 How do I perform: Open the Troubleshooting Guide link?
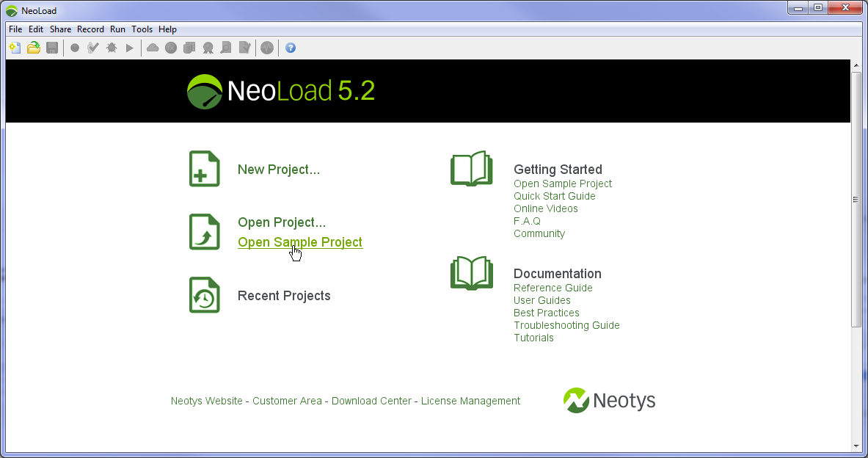(566, 325)
